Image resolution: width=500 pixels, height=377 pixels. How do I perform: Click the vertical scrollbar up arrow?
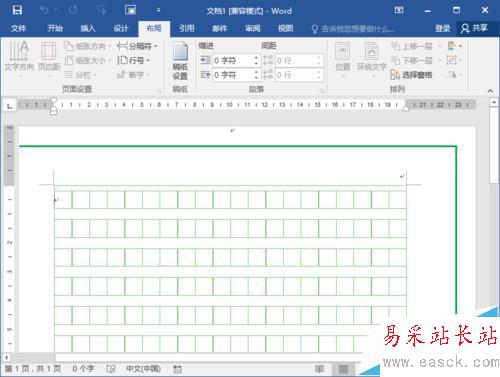pos(494,102)
